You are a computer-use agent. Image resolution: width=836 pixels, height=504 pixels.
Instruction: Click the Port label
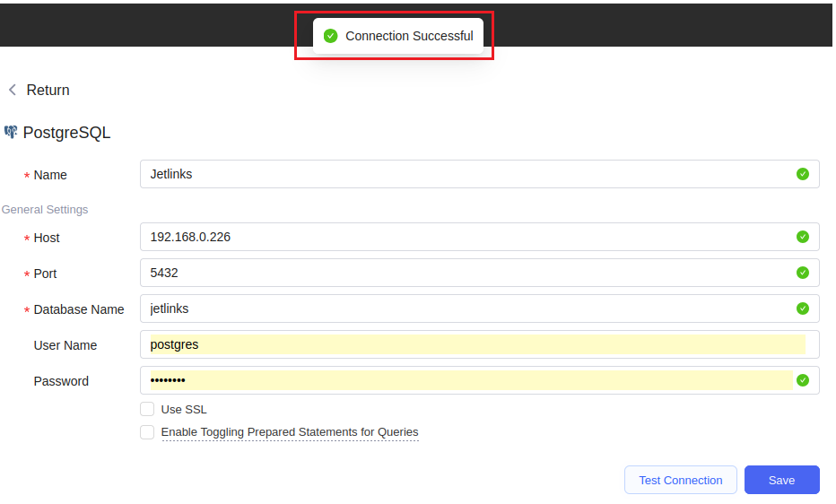pyautogui.click(x=45, y=274)
